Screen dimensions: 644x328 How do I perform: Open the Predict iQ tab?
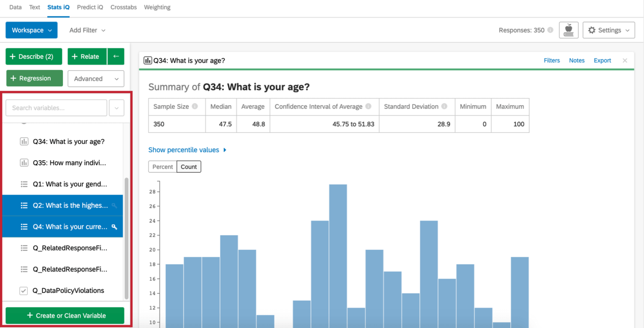90,7
